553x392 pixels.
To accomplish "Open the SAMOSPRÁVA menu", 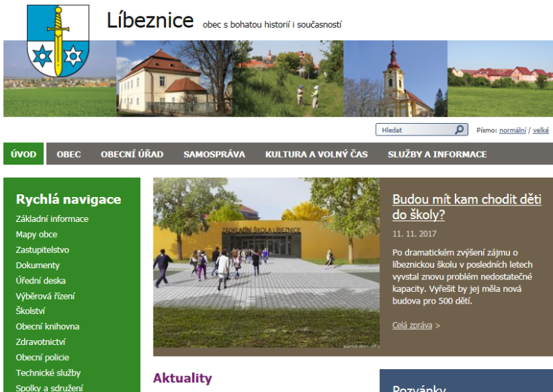I will click(x=214, y=154).
